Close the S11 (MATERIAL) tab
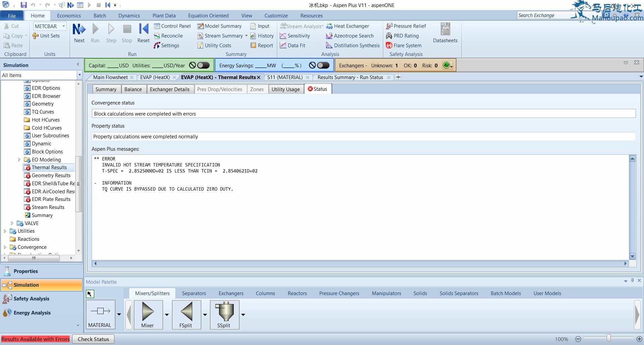Viewport: 644px width, 345px height. [308, 77]
